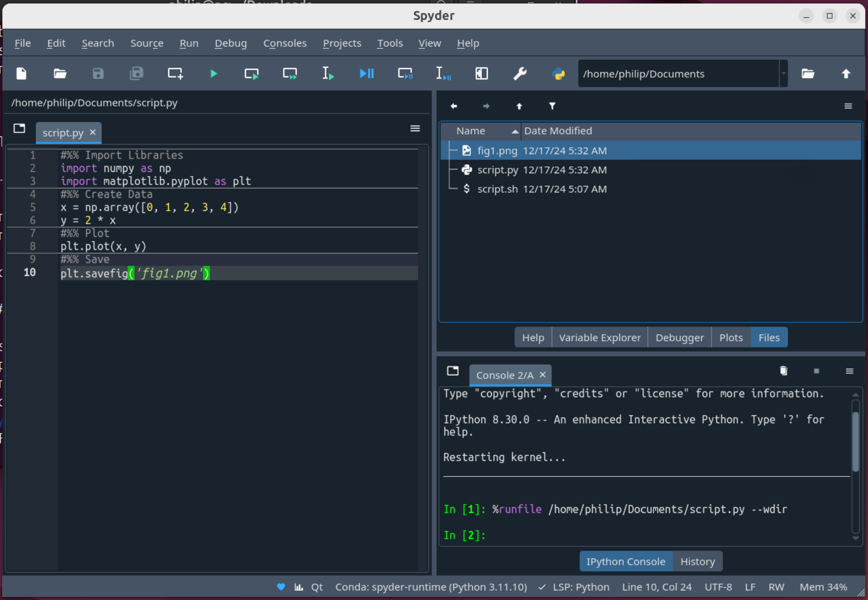
Task: Open the Edit menu
Action: [56, 43]
